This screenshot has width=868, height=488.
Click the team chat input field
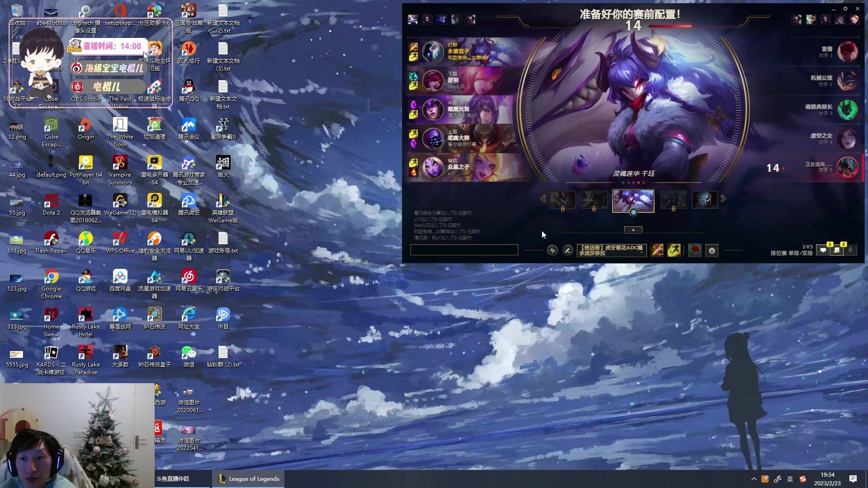point(464,250)
